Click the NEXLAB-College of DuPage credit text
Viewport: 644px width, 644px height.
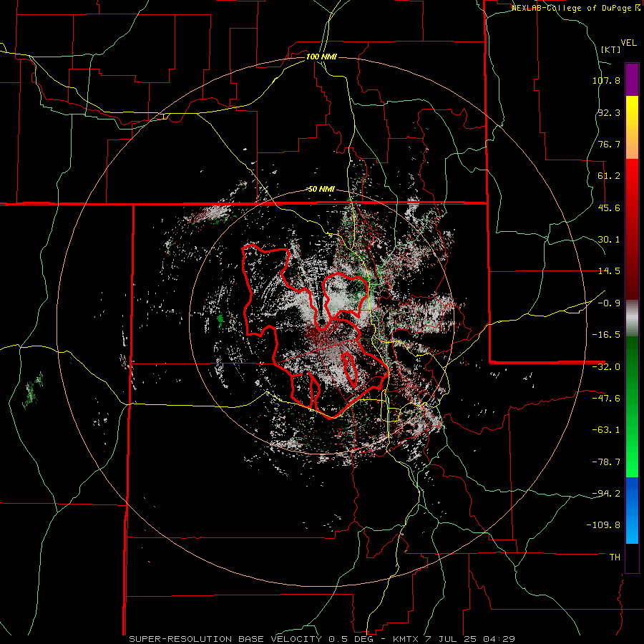point(571,8)
